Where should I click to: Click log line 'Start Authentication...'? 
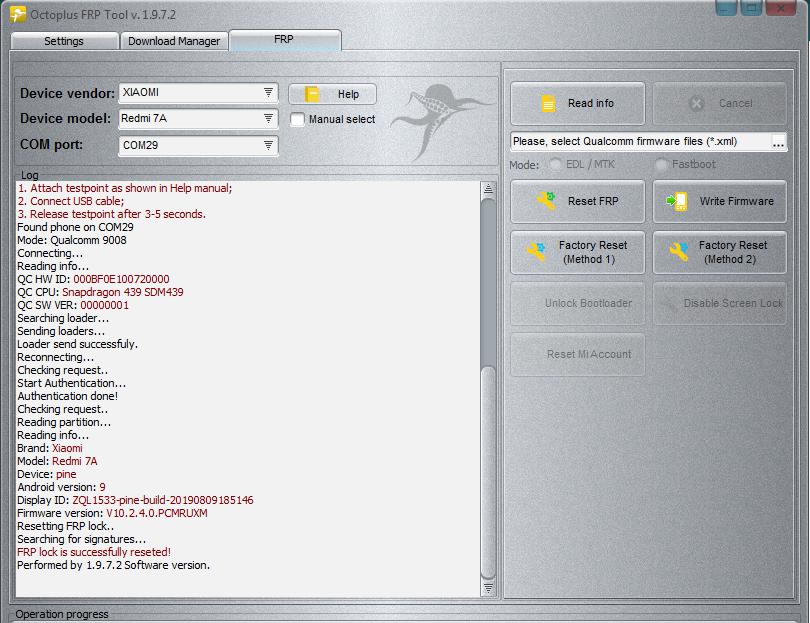pos(72,383)
